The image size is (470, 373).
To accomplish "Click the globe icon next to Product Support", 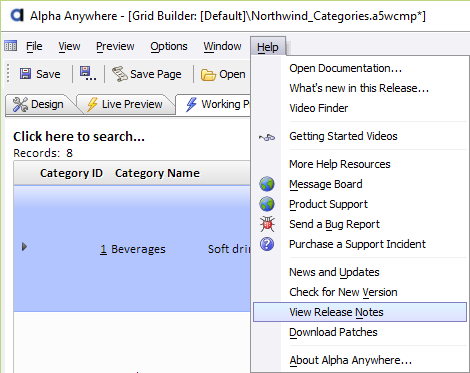I will pyautogui.click(x=267, y=204).
